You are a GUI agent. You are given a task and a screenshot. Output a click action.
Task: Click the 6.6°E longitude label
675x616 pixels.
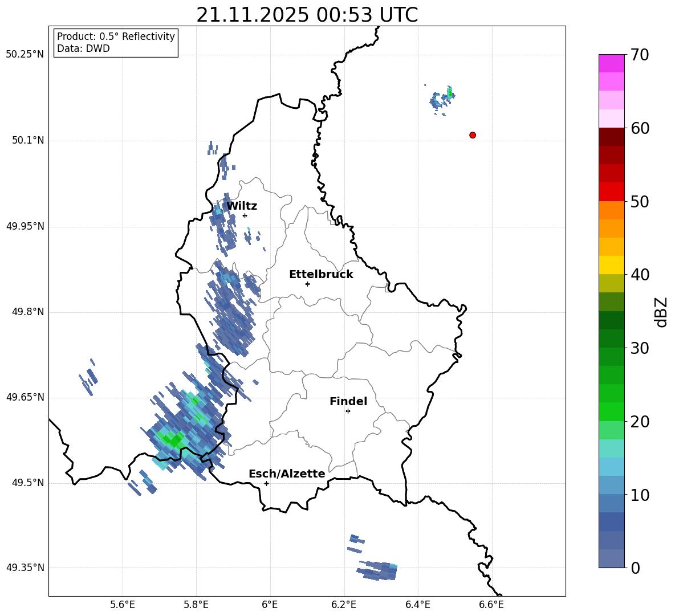491,605
